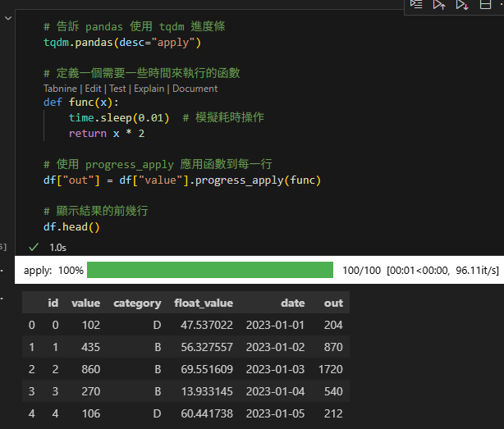The width and height of the screenshot is (504, 429).
Task: Open Tabnine code lens link
Action: tap(60, 89)
